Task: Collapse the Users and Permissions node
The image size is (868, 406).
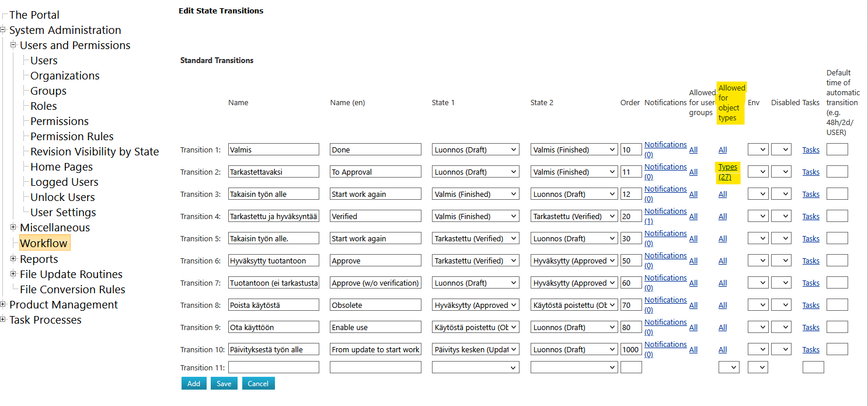Action: click(13, 45)
